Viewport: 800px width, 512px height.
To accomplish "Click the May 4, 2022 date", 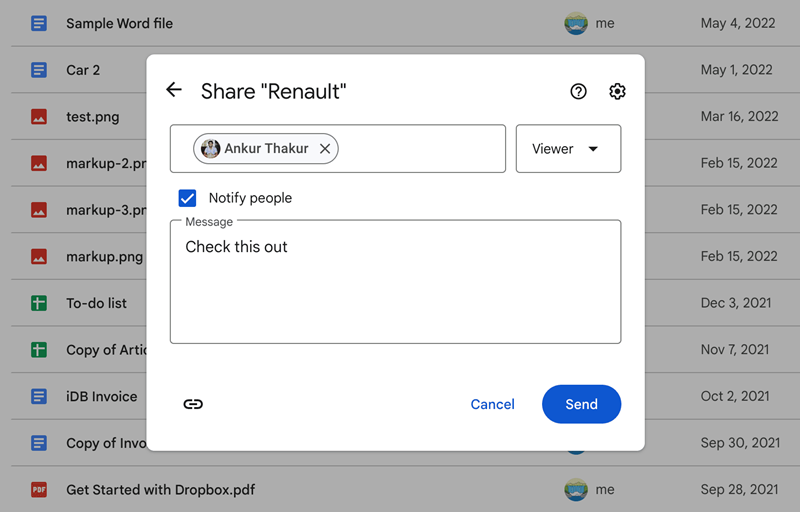I will (x=738, y=23).
